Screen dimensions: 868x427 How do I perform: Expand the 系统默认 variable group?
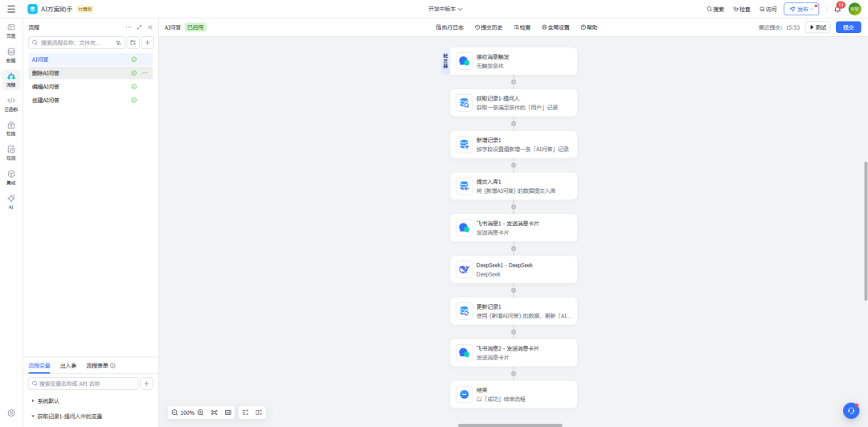(x=33, y=400)
